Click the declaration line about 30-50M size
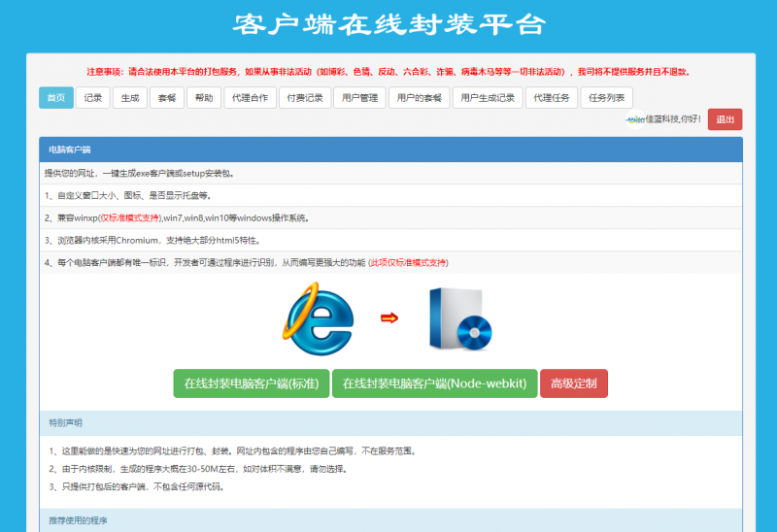Viewport: 777px width, 532px height. coord(198,469)
